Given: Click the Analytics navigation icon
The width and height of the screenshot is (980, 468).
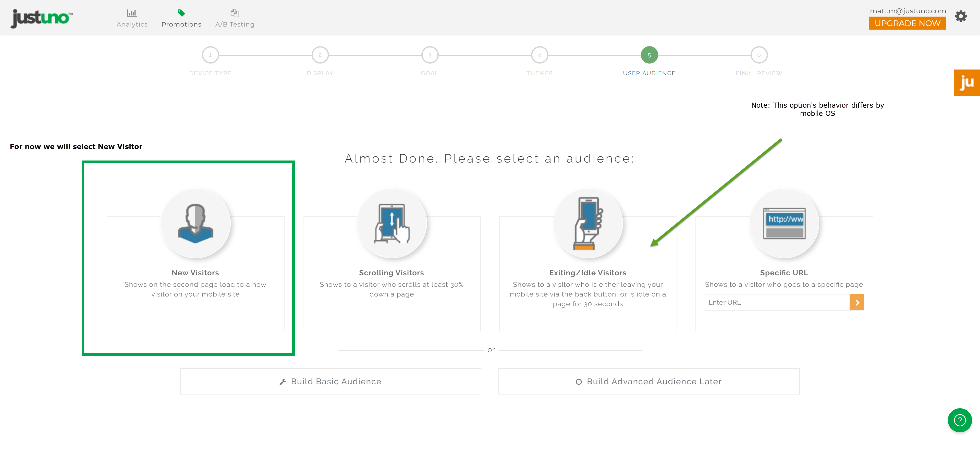Looking at the screenshot, I should point(131,14).
